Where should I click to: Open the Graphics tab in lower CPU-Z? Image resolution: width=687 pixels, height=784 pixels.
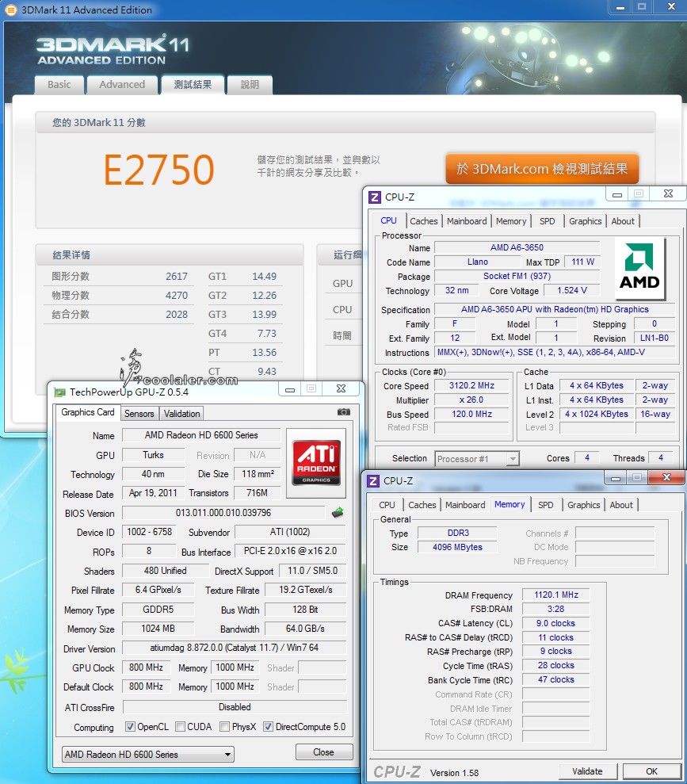(583, 505)
